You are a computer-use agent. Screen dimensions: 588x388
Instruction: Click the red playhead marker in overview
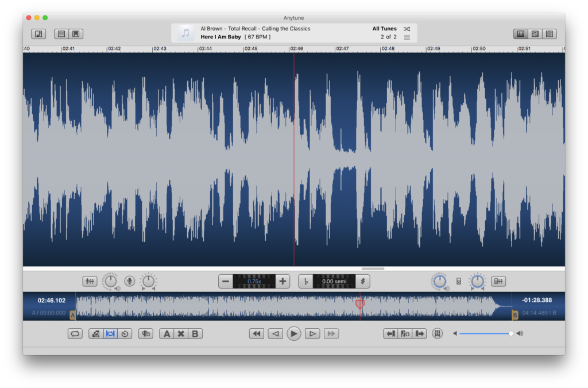pyautogui.click(x=360, y=304)
